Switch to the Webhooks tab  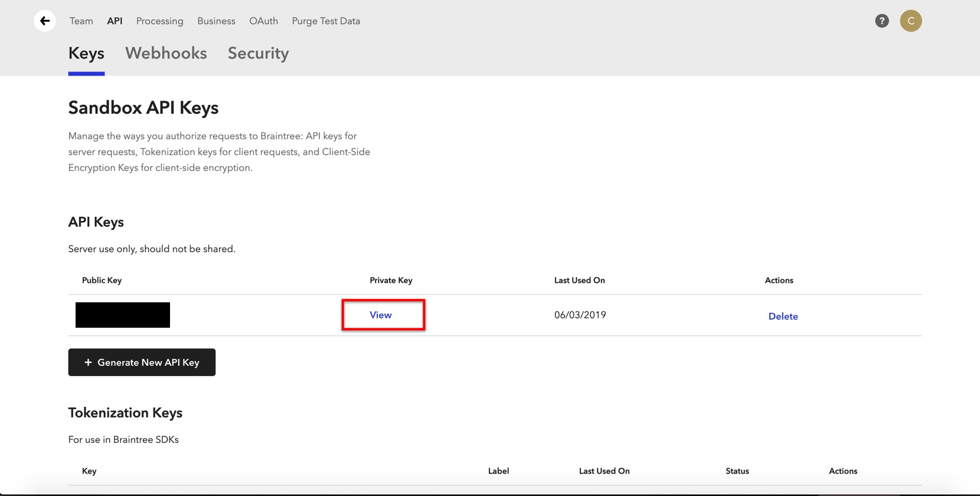(166, 53)
